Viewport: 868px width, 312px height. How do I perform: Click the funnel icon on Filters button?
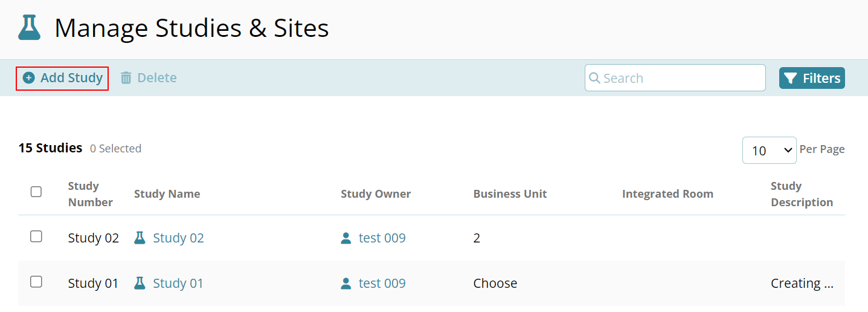790,78
